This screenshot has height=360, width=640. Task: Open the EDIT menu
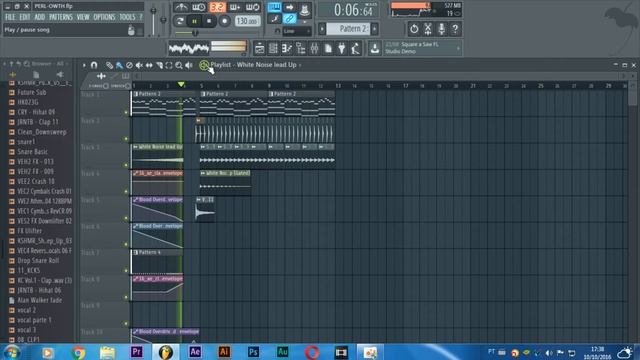pos(25,17)
